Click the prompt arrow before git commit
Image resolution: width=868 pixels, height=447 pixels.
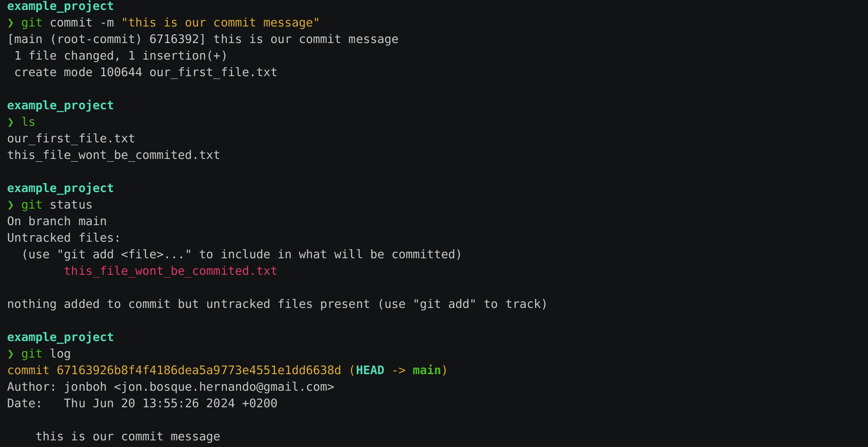pos(10,23)
